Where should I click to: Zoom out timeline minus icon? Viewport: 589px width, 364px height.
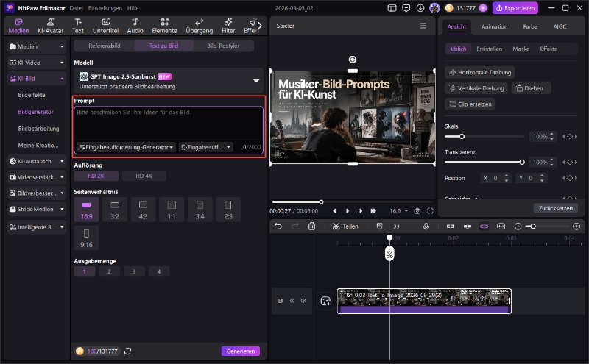point(518,226)
